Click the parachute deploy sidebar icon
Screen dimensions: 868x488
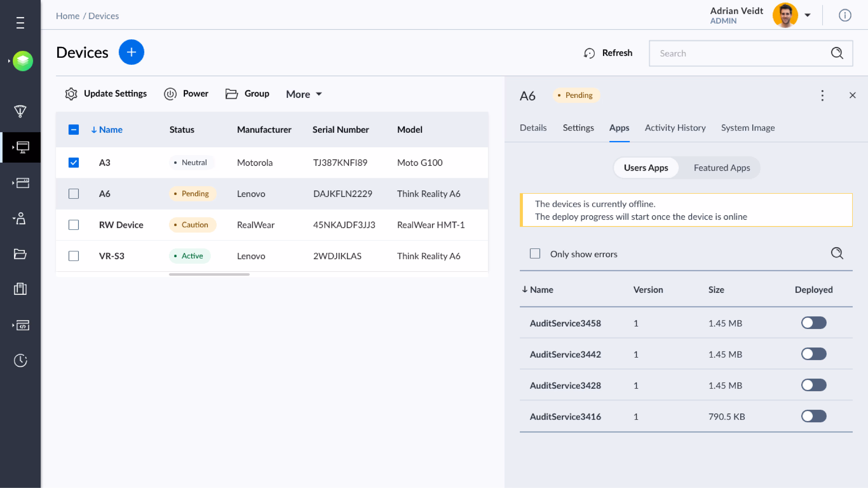click(x=20, y=111)
